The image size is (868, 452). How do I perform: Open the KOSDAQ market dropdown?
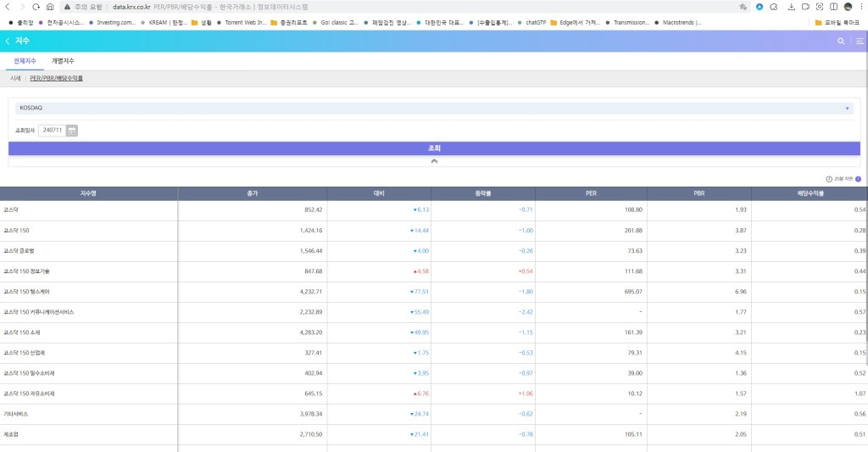pos(433,109)
